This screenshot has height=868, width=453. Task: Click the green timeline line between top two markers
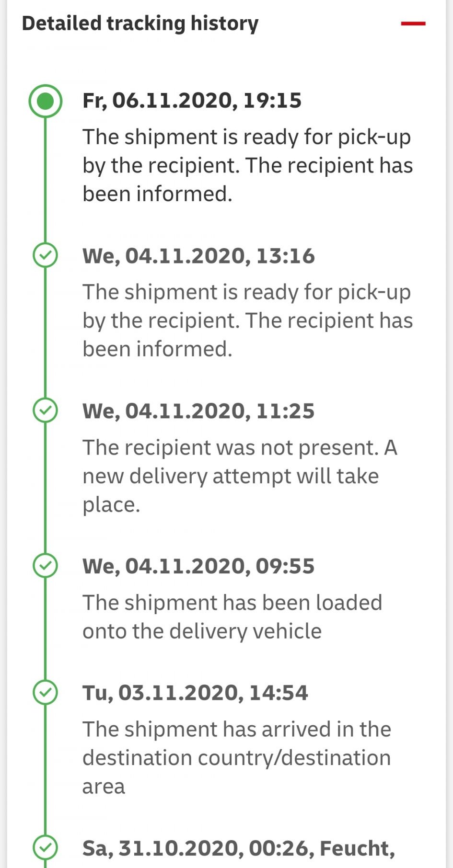(45, 180)
